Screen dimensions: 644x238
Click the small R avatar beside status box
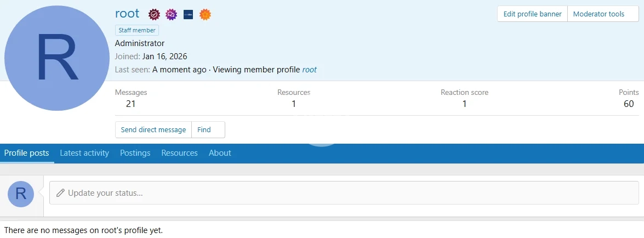(21, 194)
